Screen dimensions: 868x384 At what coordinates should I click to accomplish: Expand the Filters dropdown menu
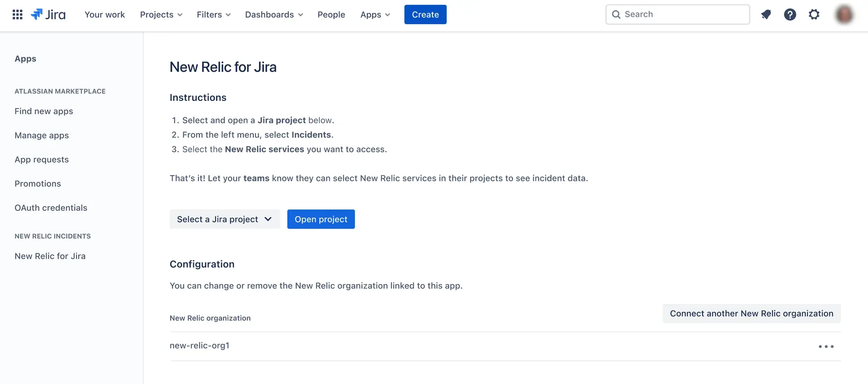pyautogui.click(x=213, y=14)
